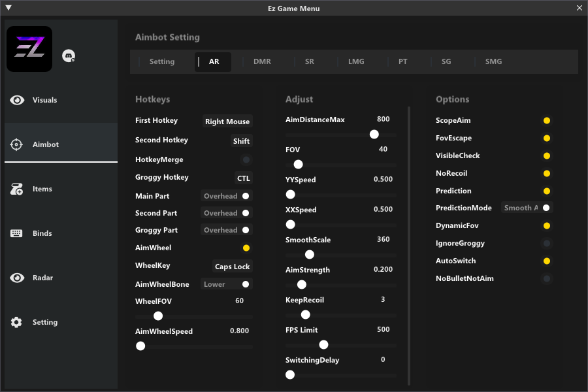Toggle the VisibleCheck option
This screenshot has height=392, width=588.
pos(547,155)
